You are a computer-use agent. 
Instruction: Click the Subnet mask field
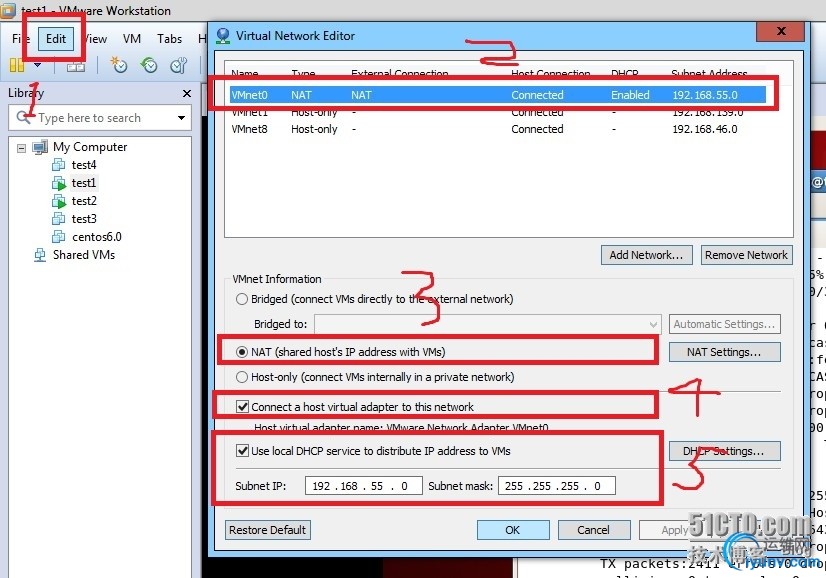(557, 486)
